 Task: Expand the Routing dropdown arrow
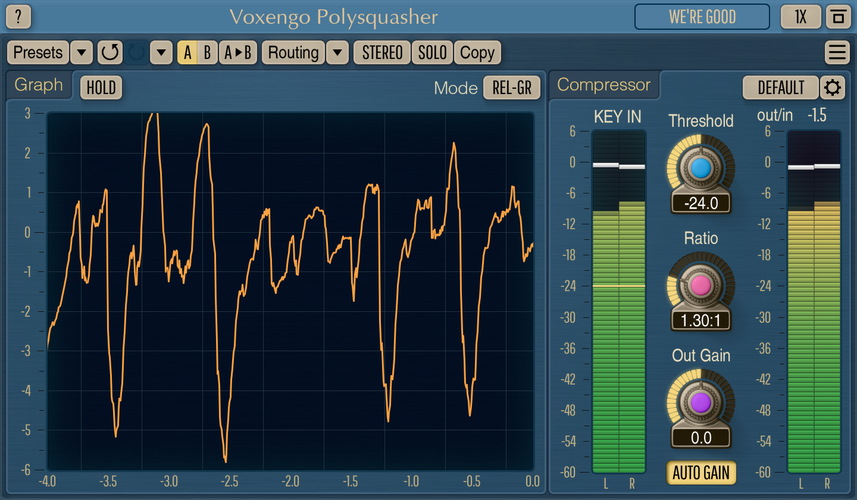coord(338,52)
